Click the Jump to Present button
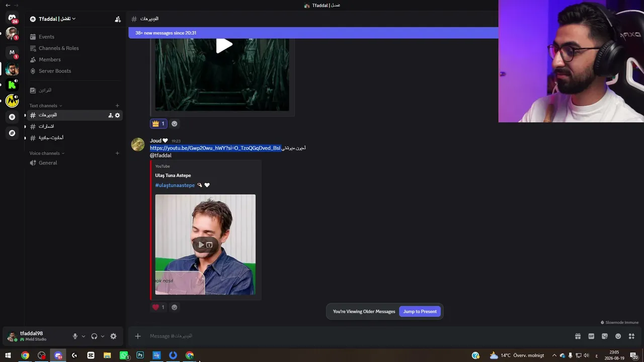Screen dimensions: 644x362 point(420,312)
